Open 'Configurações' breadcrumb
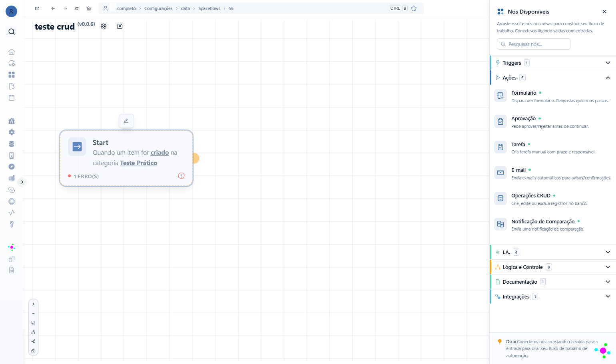 pyautogui.click(x=158, y=8)
